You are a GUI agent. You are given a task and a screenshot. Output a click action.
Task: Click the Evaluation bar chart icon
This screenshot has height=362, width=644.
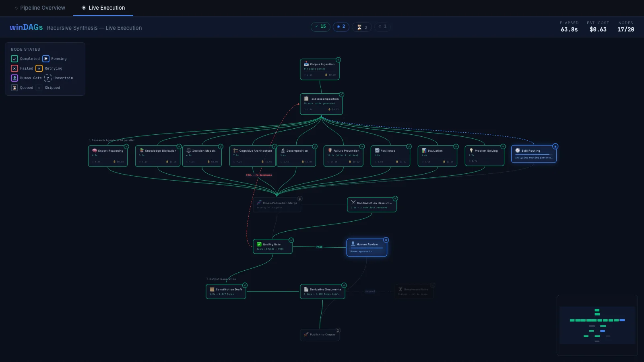click(x=424, y=150)
